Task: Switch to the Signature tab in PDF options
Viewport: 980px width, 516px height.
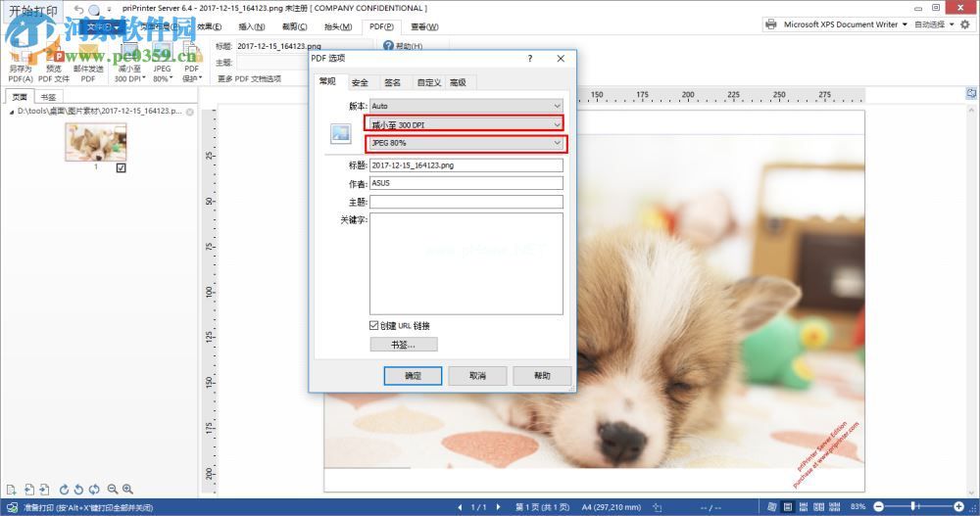Action: [x=393, y=82]
